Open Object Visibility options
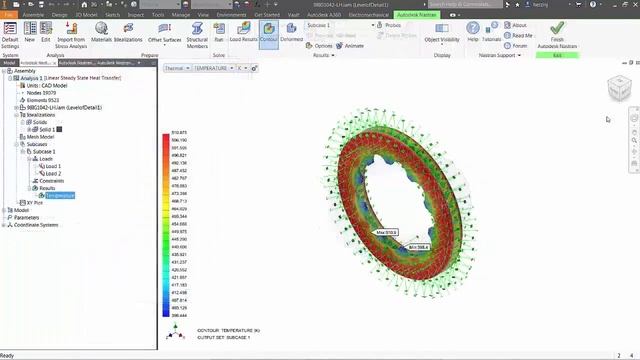640x360 pixels. [442, 33]
